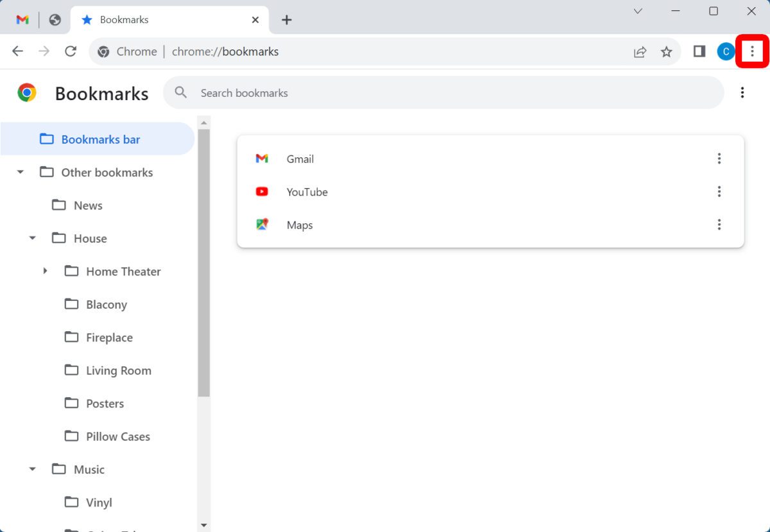
Task: Reload the page
Action: click(71, 51)
